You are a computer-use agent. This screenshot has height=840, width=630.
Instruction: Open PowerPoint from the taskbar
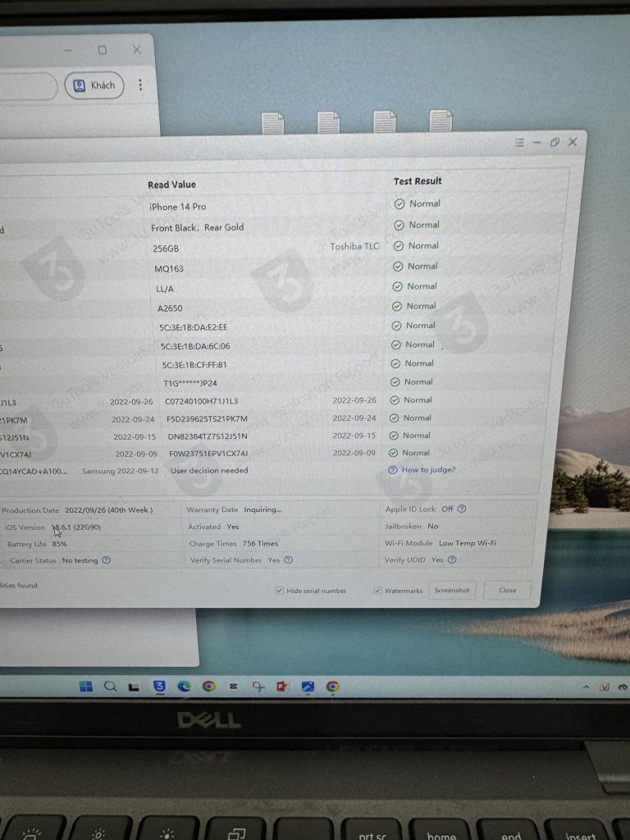pos(283,687)
